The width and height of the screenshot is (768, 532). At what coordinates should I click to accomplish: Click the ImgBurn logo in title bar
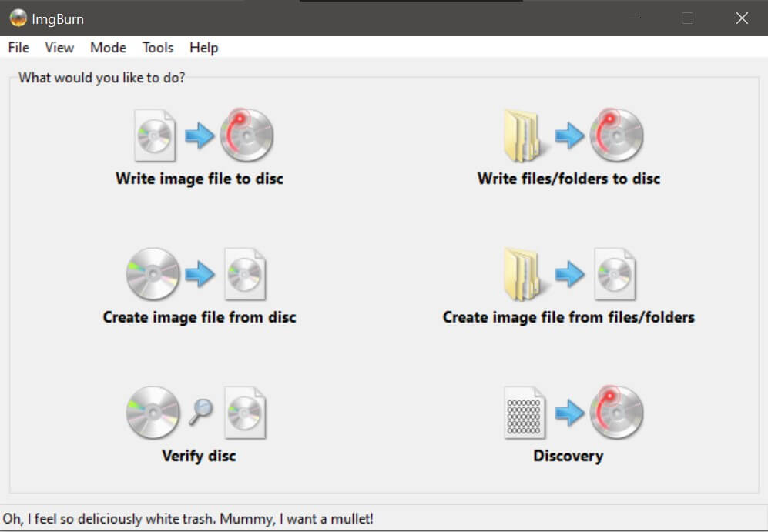point(18,18)
